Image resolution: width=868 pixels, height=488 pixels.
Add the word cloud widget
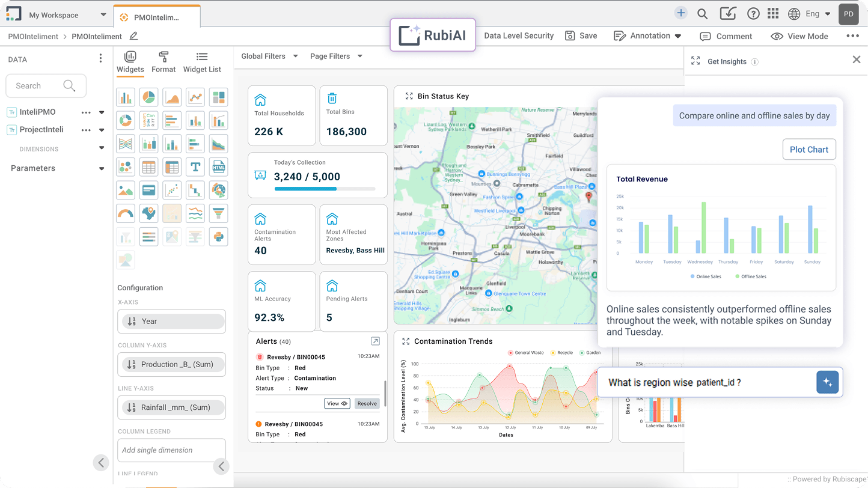[x=148, y=120]
